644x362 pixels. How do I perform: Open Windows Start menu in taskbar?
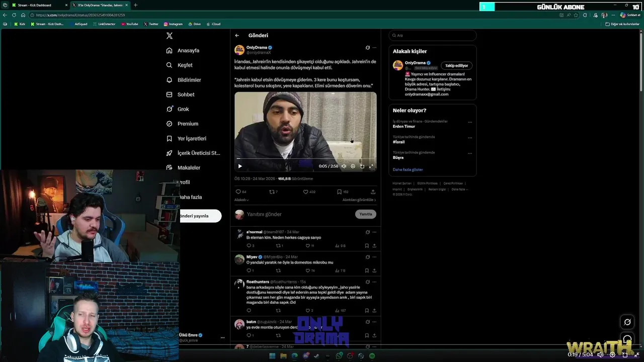pos(272,356)
